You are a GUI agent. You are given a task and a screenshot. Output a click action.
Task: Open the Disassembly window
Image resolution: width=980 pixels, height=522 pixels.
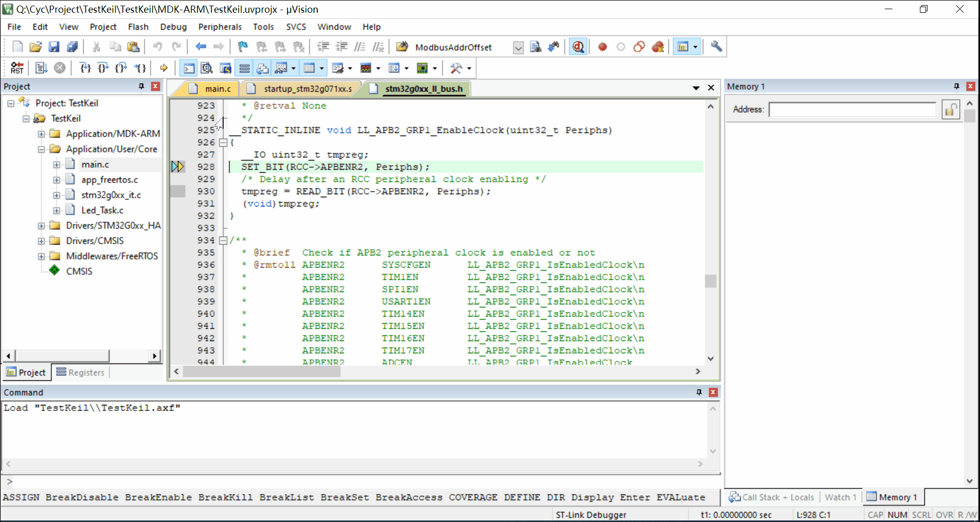[207, 68]
